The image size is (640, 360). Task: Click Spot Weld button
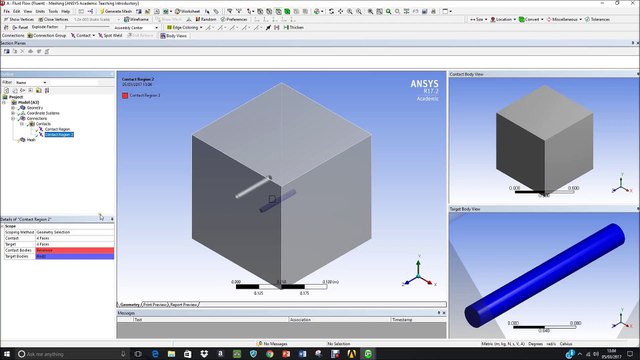(110, 36)
